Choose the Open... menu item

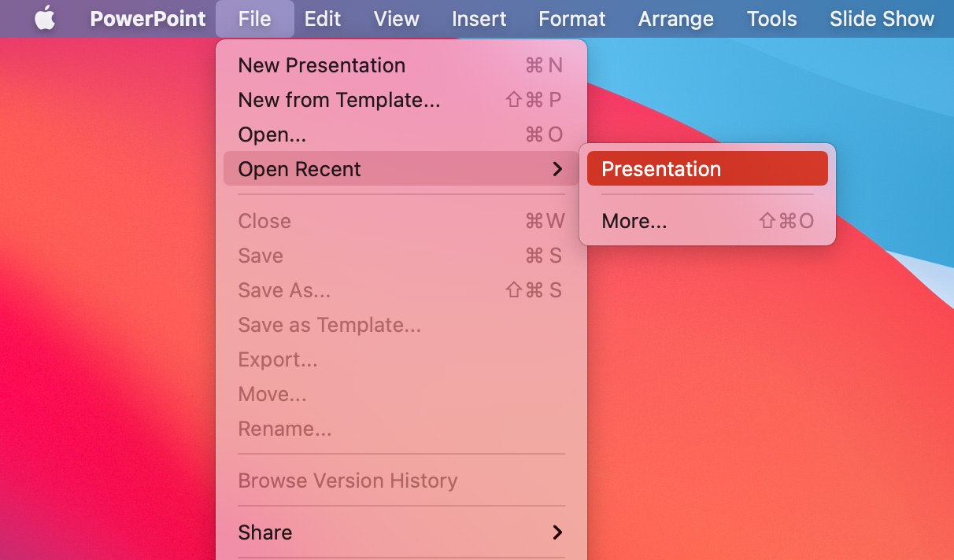(401, 134)
